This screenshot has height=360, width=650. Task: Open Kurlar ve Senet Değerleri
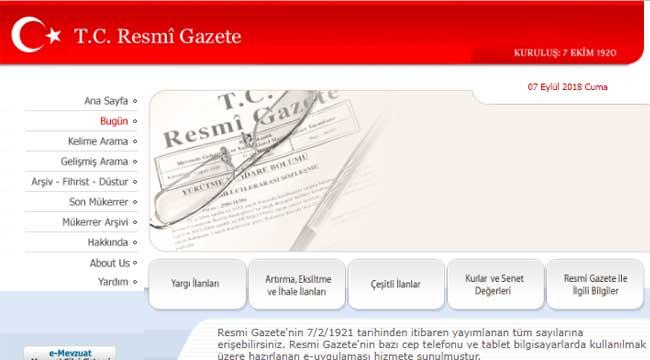coord(495,284)
